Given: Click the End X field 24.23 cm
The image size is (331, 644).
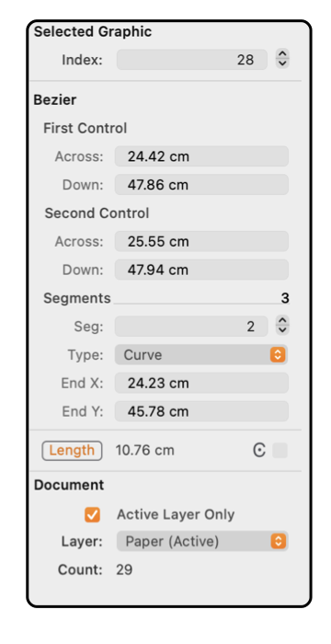Looking at the screenshot, I should 201,384.
